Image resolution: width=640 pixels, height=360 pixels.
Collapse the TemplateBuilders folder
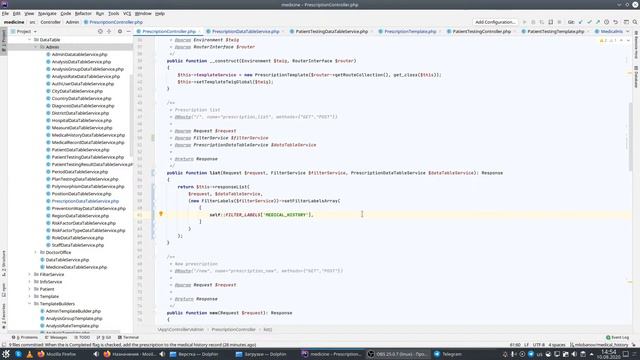[30, 304]
